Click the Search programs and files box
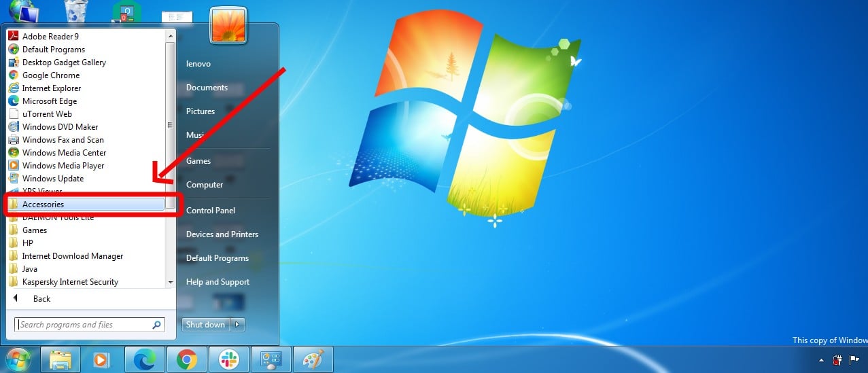 [90, 325]
